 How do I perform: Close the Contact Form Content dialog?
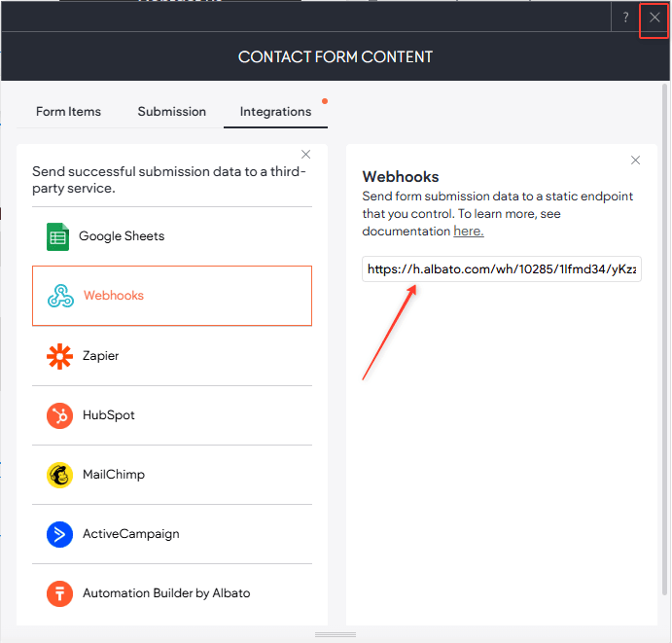pos(654,18)
